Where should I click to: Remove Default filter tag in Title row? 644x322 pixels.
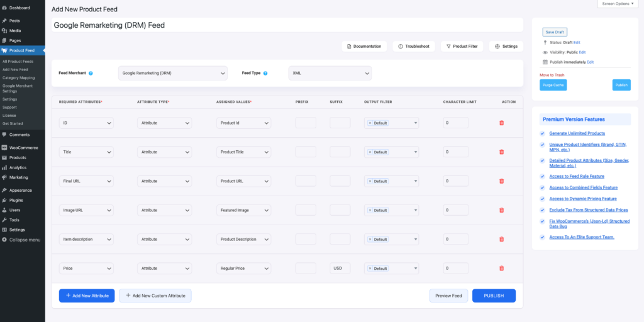[370, 152]
